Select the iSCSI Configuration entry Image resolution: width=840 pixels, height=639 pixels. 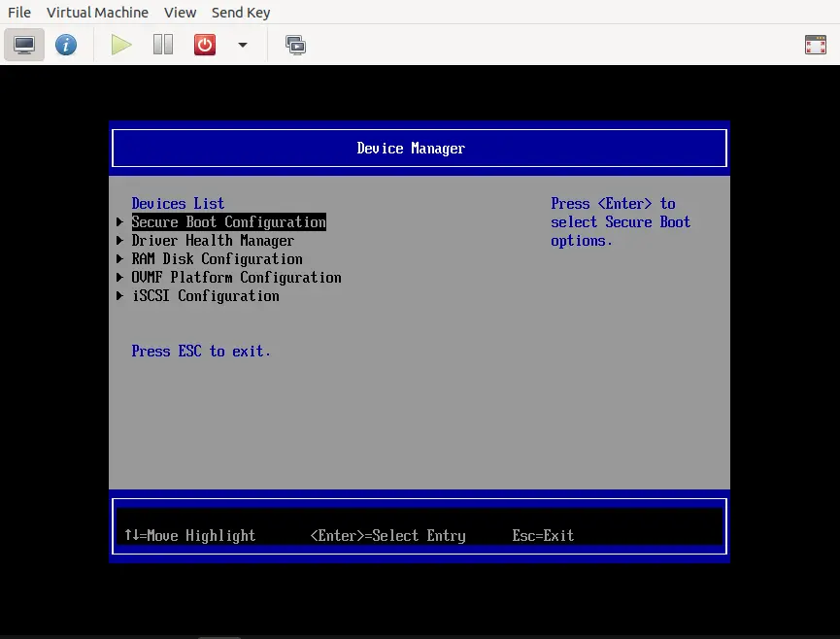(x=205, y=296)
